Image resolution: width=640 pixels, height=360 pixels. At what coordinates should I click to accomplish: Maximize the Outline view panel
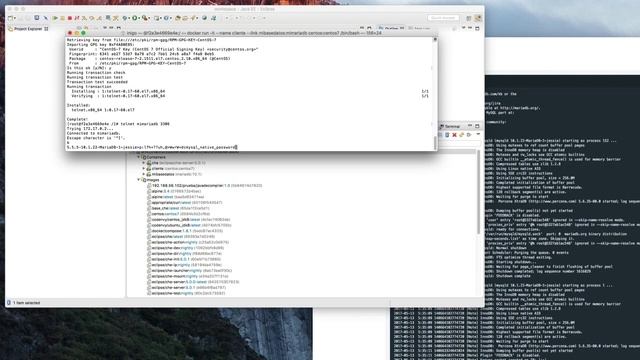[x=477, y=28]
